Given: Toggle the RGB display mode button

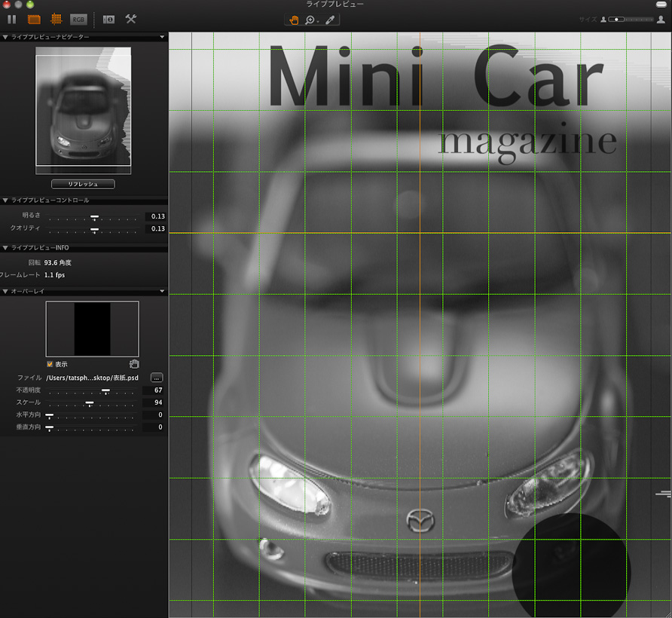Looking at the screenshot, I should (78, 19).
